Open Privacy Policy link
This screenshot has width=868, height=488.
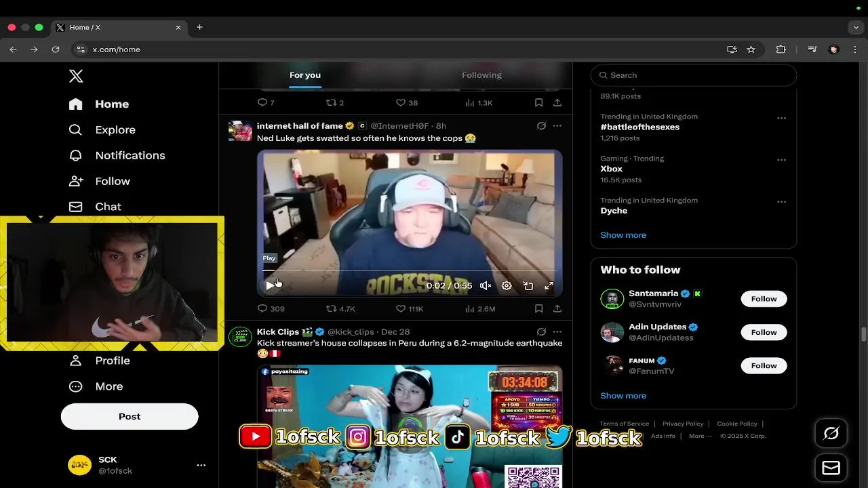(x=683, y=424)
